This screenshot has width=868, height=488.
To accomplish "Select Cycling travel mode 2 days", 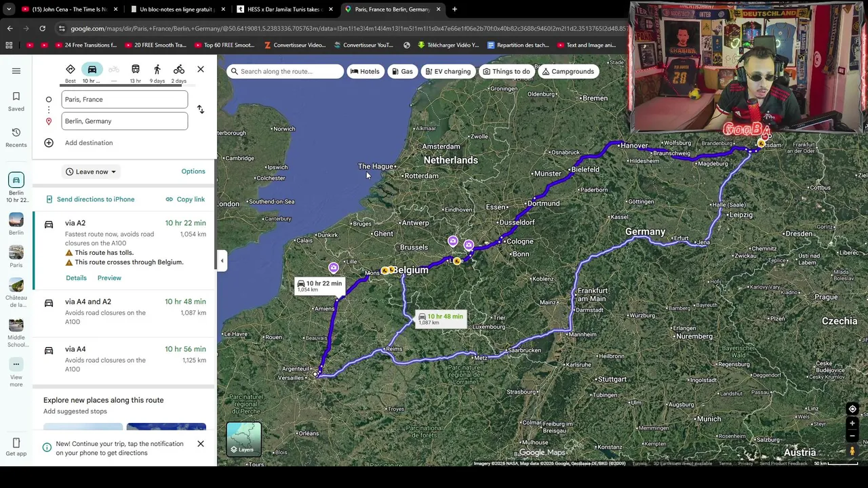I will pos(179,73).
